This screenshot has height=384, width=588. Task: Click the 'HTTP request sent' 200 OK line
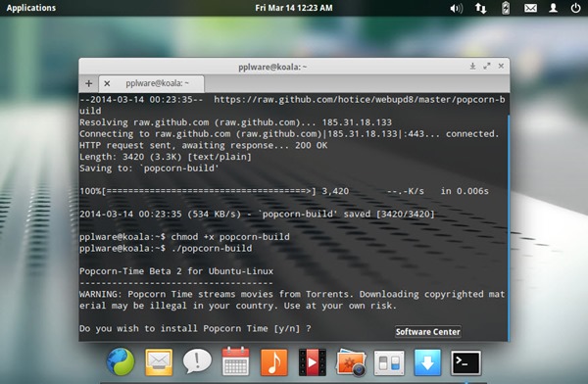click(x=203, y=145)
